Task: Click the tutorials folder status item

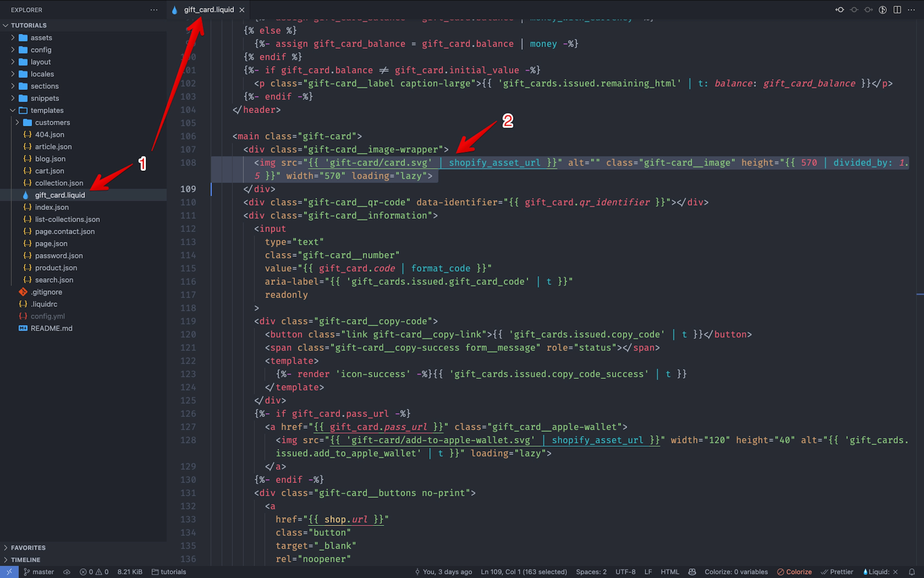Action: 169,572
